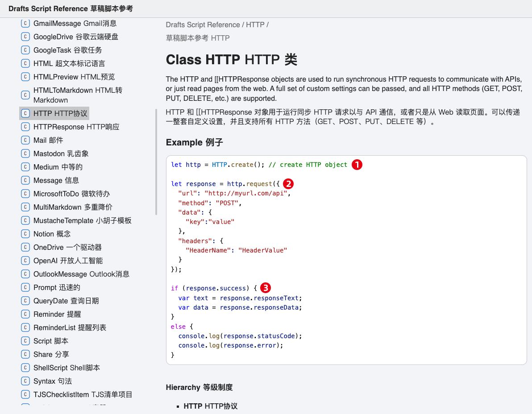Open Medium class link
Screen dimensions: 532x414
[x=58, y=167]
